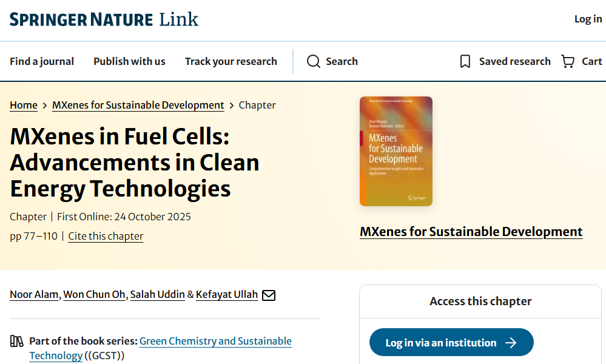Click arrow icon on institution login button
This screenshot has width=606, height=364.
511,343
